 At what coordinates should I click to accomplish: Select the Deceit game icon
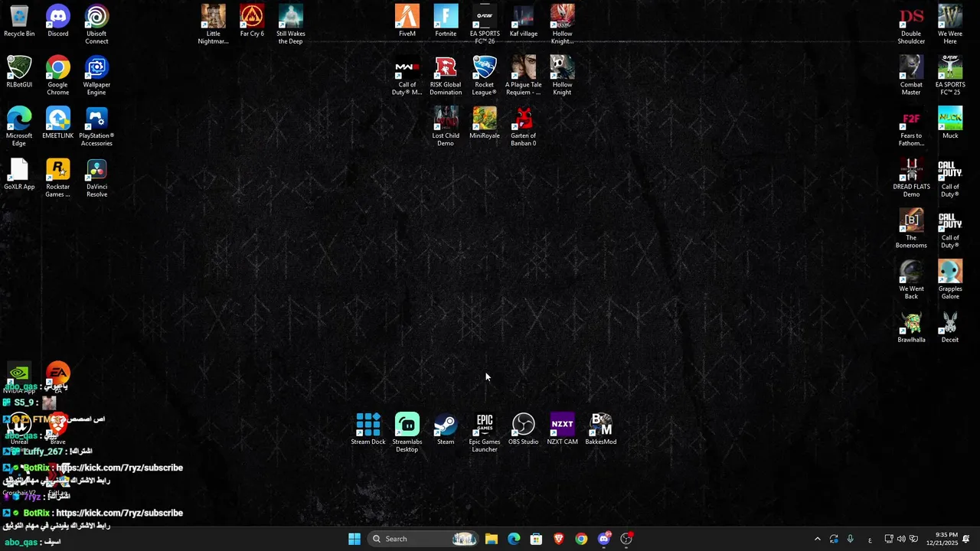click(950, 328)
